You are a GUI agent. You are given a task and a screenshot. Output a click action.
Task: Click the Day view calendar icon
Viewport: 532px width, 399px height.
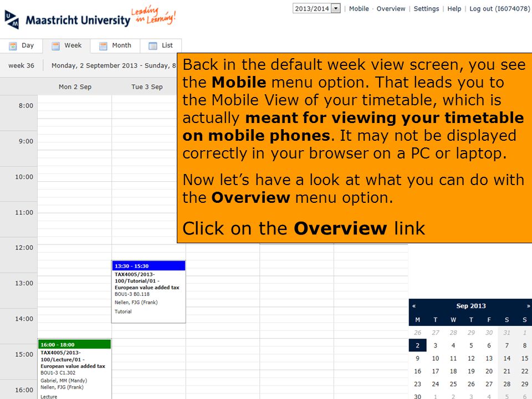(x=13, y=46)
